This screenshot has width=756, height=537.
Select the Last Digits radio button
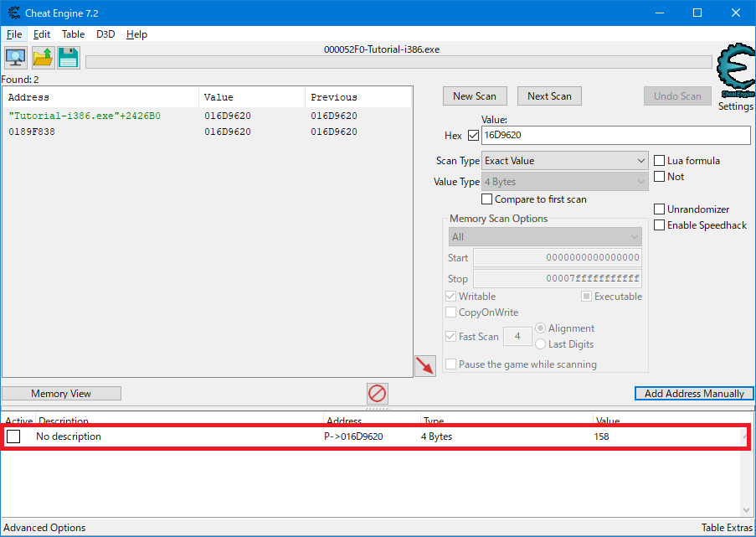coord(541,344)
